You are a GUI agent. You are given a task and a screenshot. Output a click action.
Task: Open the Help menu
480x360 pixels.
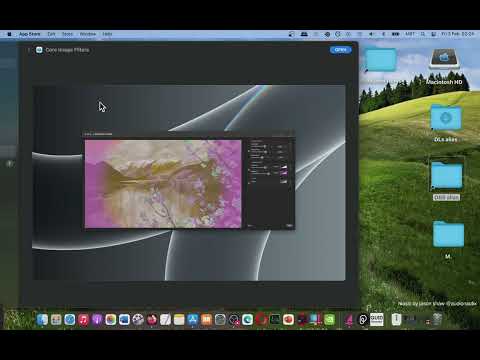(107, 34)
